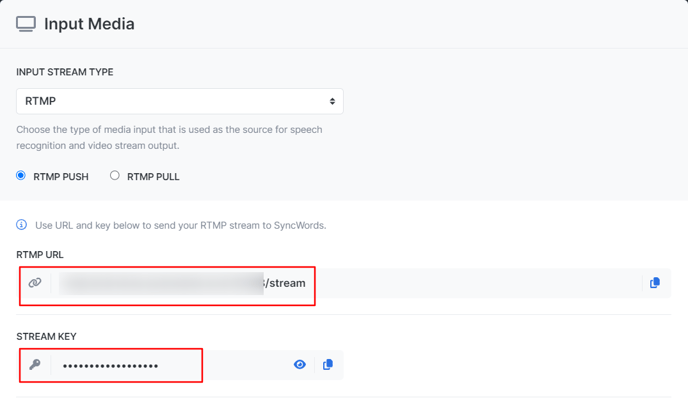Viewport: 688px width, 405px height.
Task: Click inside the RTMP URL field ending in /stream
Action: [x=346, y=283]
